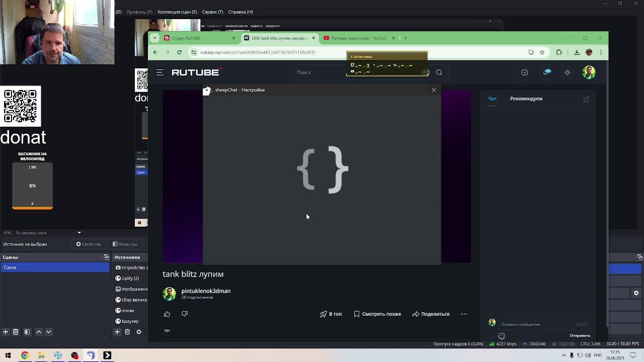The width and height of the screenshot is (644, 362).
Task: Close the LIVE tank blitz browser tab
Action: pyautogui.click(x=313, y=38)
